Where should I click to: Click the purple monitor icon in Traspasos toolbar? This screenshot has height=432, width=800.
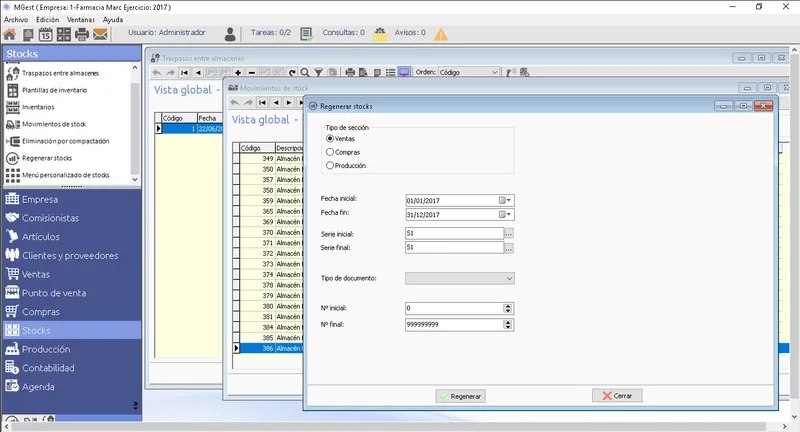(404, 72)
